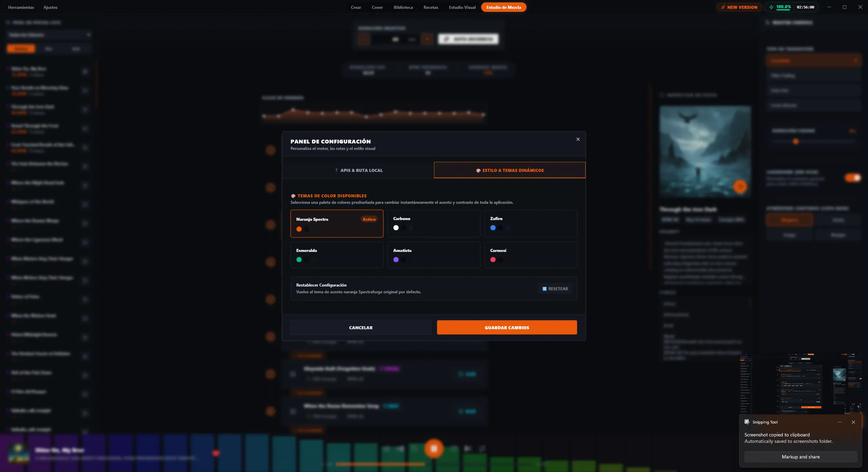Click the green Esmeralda accent swatch
Image resolution: width=868 pixels, height=472 pixels.
click(x=299, y=260)
